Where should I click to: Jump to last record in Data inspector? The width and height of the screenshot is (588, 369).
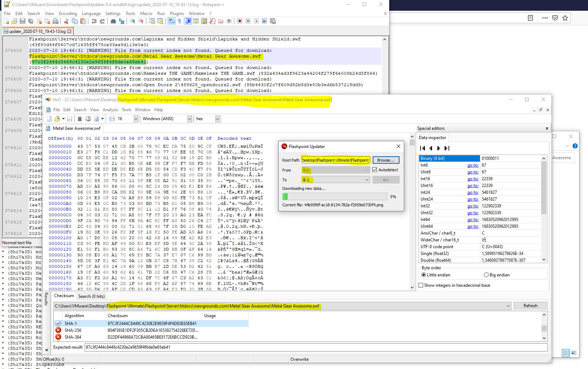point(447,148)
